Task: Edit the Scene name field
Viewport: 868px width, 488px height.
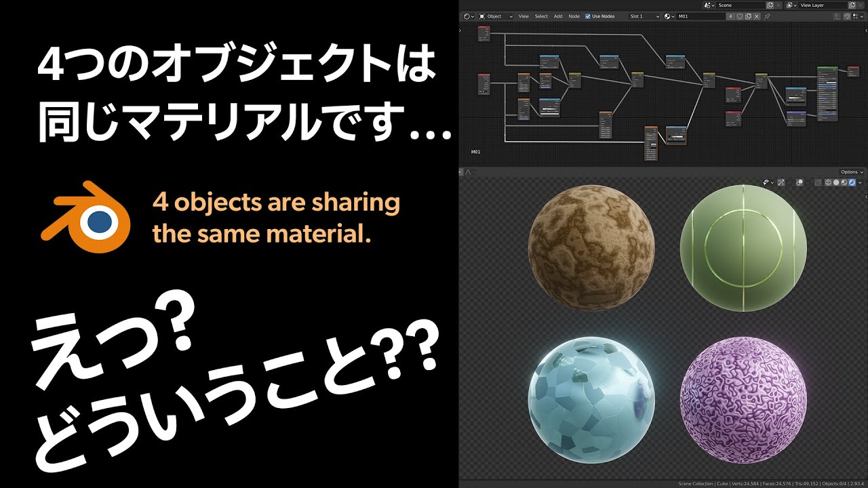Action: (x=741, y=5)
